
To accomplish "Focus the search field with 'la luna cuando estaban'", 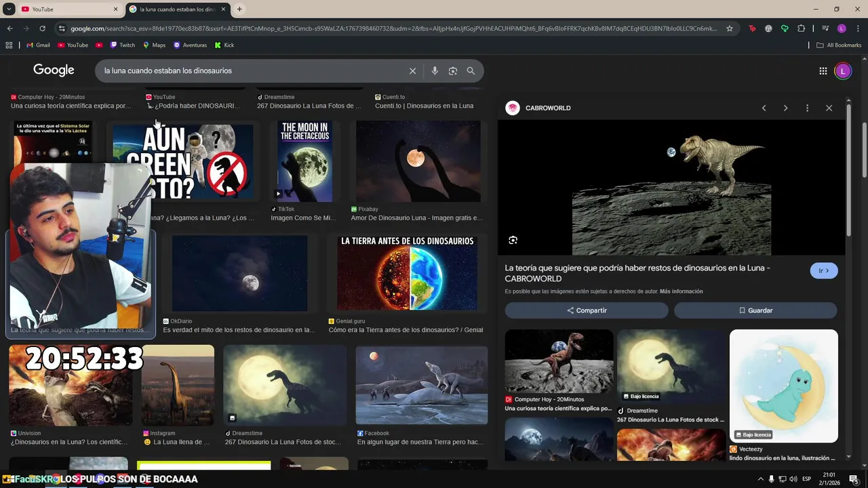I will (x=251, y=70).
